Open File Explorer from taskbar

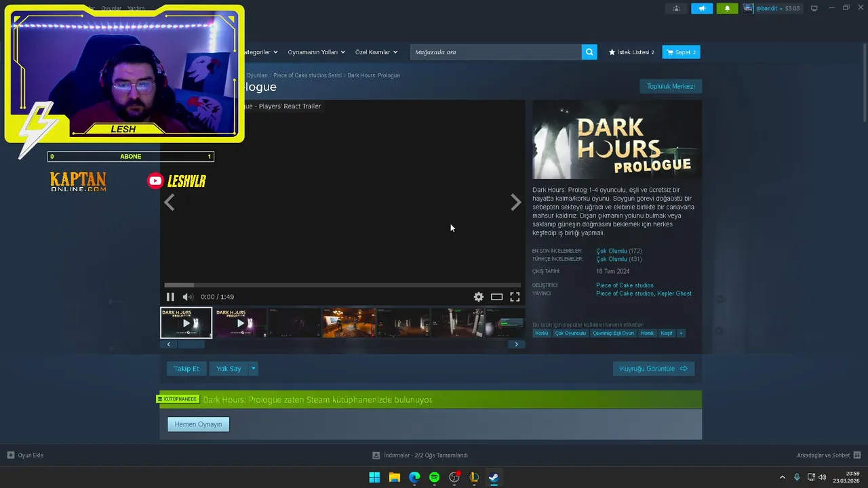click(394, 477)
